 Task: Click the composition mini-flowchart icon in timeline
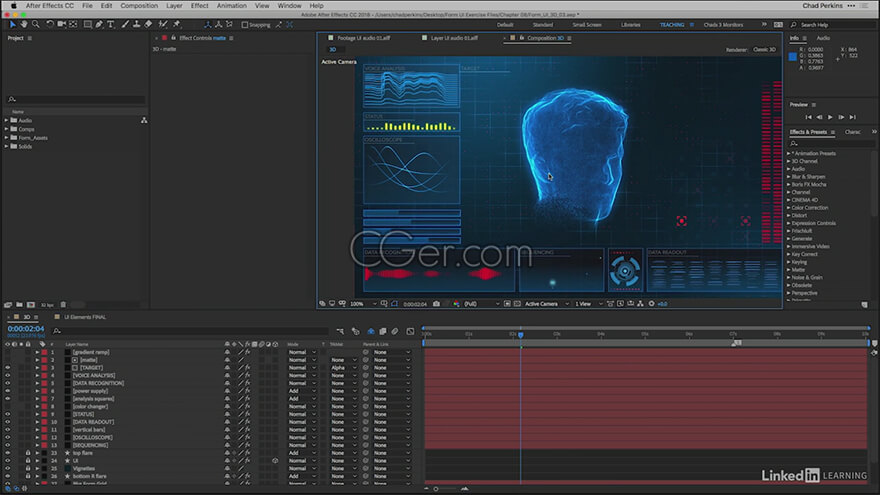340,331
